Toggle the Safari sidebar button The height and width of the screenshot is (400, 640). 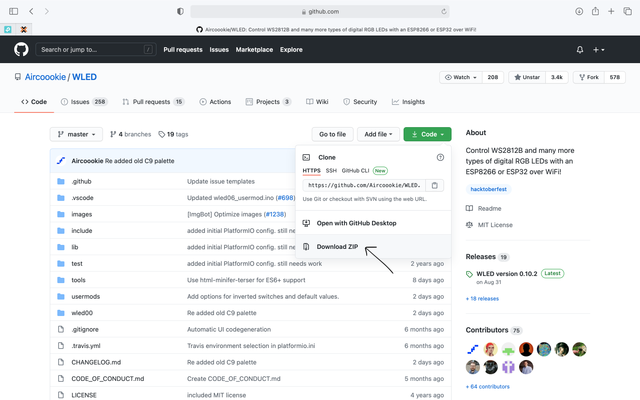pos(13,11)
